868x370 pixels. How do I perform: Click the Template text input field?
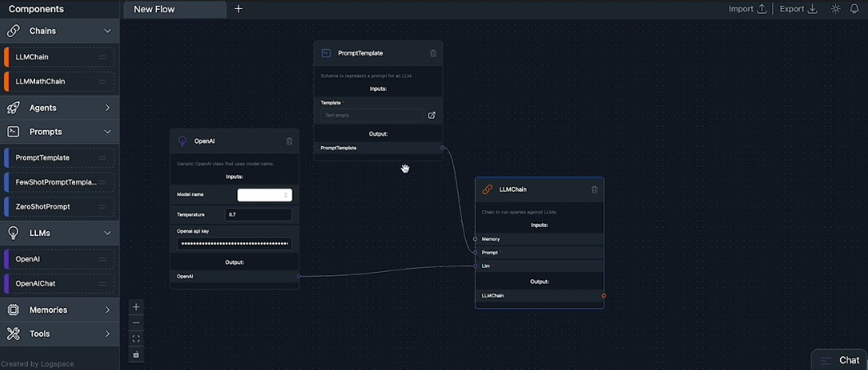click(x=372, y=115)
